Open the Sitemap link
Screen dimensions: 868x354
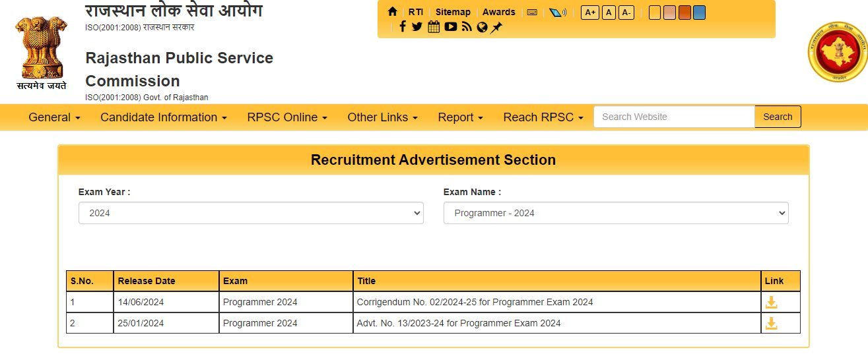coord(453,12)
